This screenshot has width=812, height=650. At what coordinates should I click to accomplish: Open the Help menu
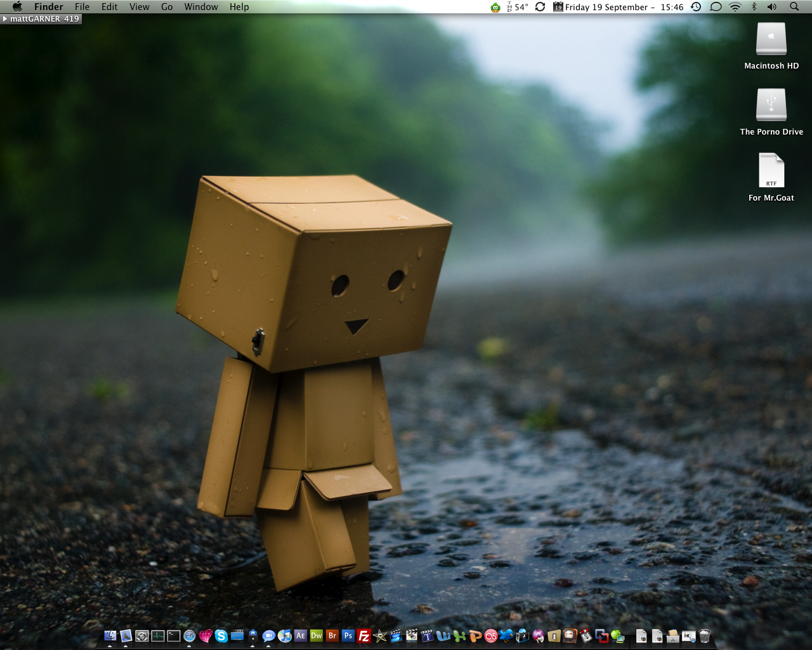(239, 7)
